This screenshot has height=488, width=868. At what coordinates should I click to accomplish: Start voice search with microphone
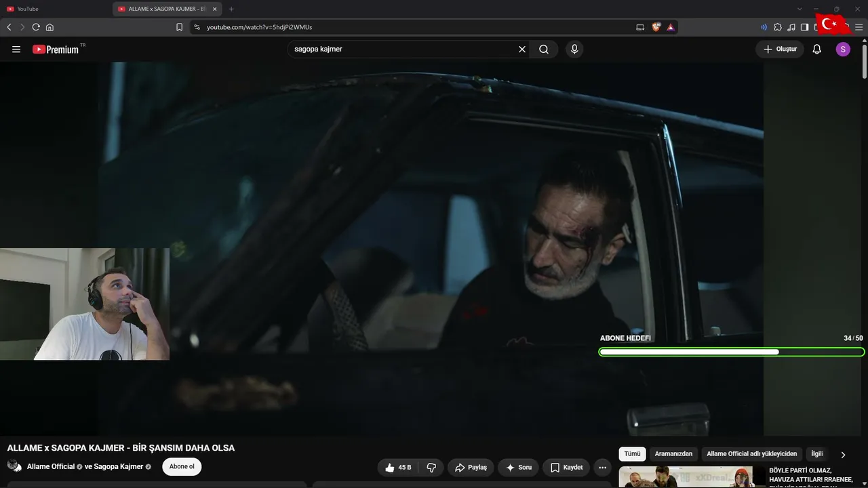point(574,49)
